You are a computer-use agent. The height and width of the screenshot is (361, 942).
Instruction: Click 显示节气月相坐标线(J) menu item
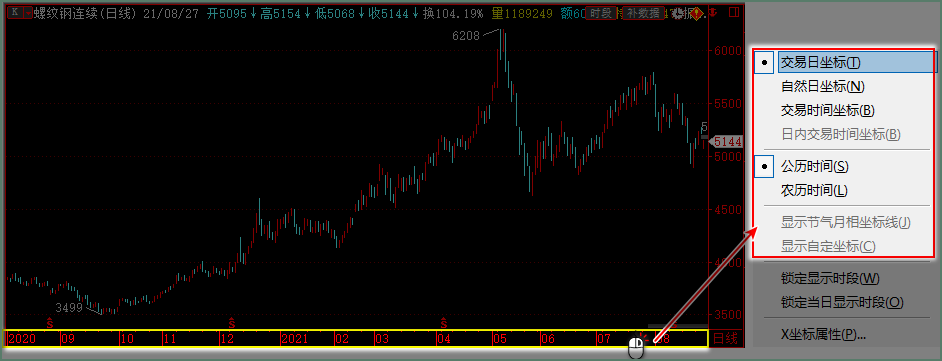845,223
